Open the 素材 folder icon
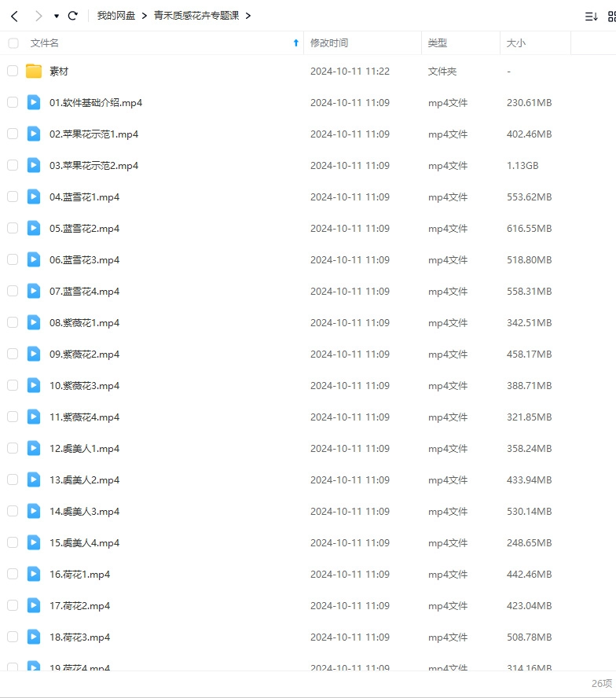The height and width of the screenshot is (698, 616). (x=34, y=72)
